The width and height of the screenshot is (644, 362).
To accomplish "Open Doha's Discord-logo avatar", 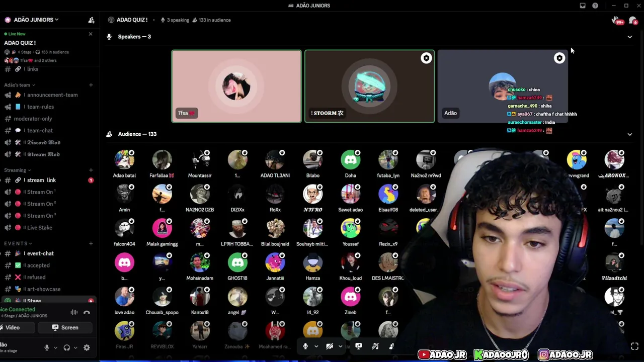I will pyautogui.click(x=350, y=160).
